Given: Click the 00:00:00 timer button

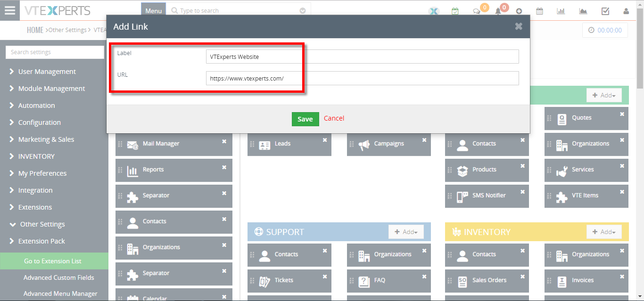Looking at the screenshot, I should point(605,30).
